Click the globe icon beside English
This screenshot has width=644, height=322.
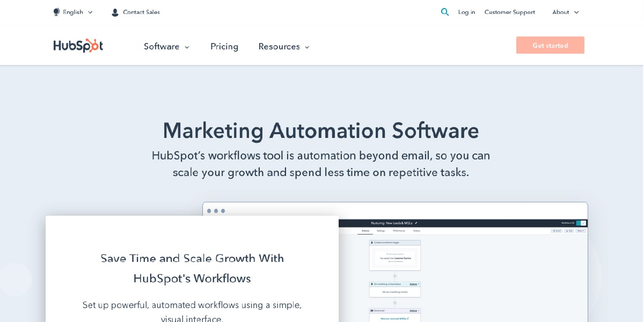(x=56, y=12)
